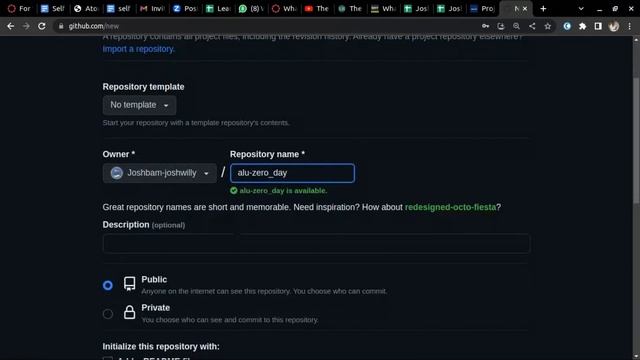This screenshot has height=360, width=640.
Task: Switch to the 'Lea' sheets tab
Action: [218, 9]
